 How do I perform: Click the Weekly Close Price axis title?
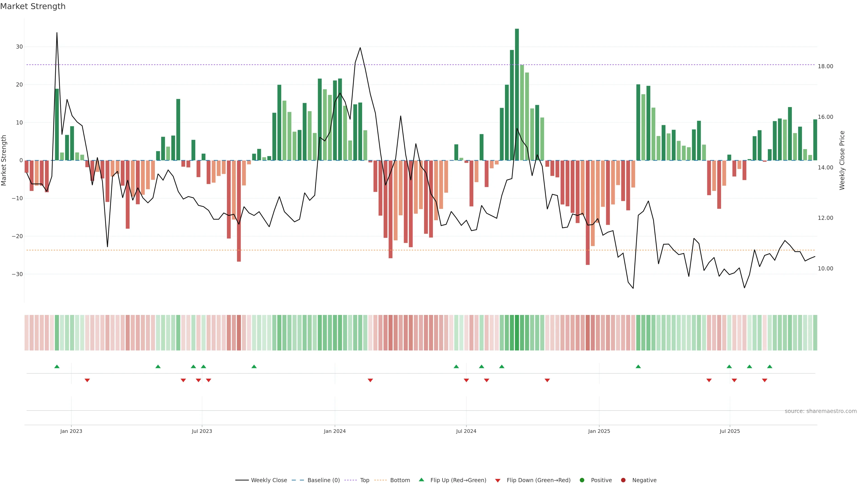coord(842,160)
